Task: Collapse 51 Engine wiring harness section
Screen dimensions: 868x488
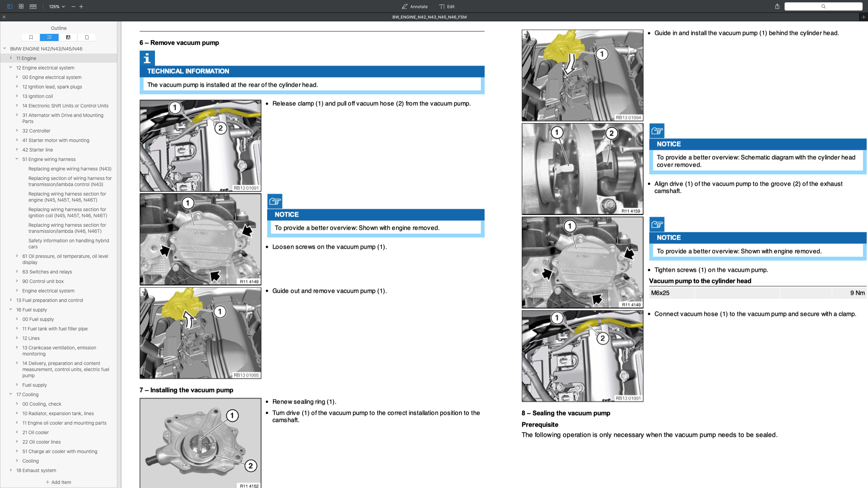Action: click(17, 159)
